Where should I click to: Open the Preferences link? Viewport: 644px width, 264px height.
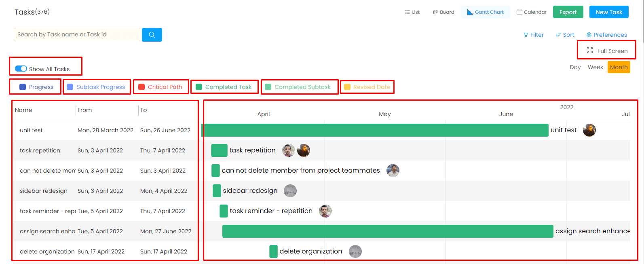(x=607, y=35)
